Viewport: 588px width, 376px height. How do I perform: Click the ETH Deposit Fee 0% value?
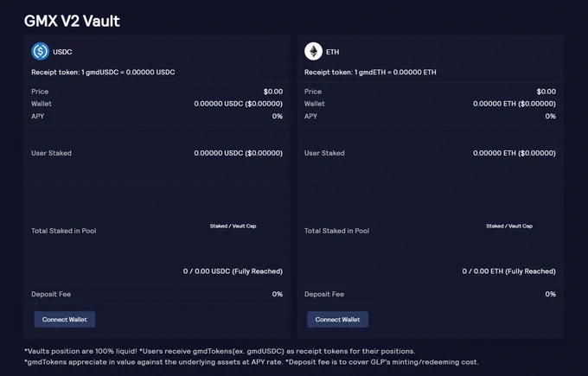click(x=551, y=294)
